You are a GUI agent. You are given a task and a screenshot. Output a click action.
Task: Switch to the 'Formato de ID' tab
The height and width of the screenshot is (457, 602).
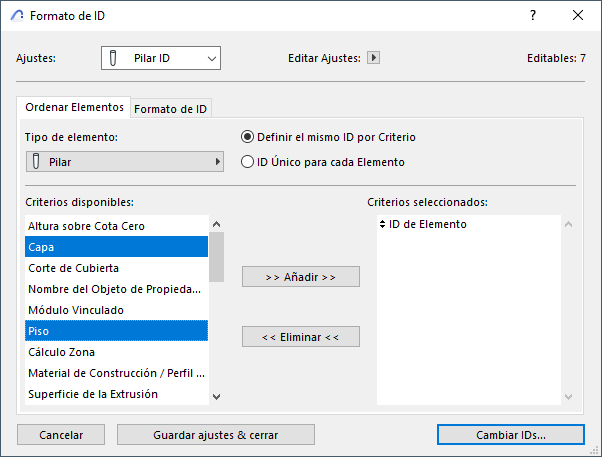coord(171,108)
